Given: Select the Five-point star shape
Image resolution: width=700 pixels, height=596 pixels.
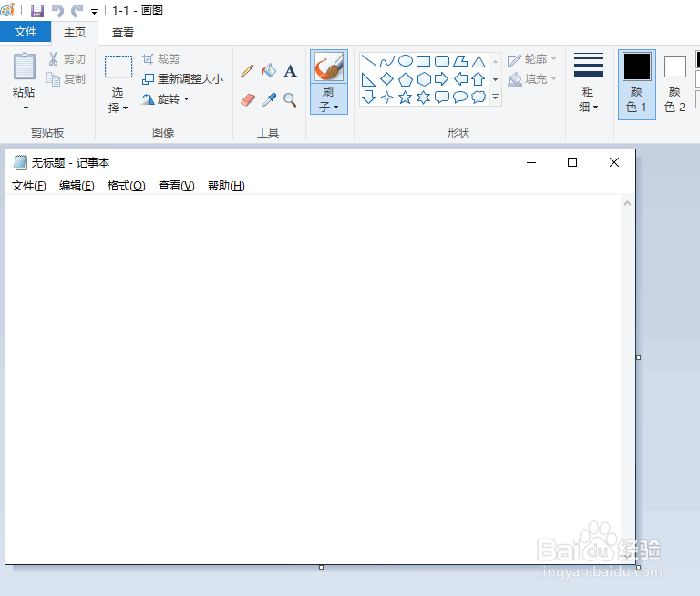Looking at the screenshot, I should pyautogui.click(x=406, y=97).
